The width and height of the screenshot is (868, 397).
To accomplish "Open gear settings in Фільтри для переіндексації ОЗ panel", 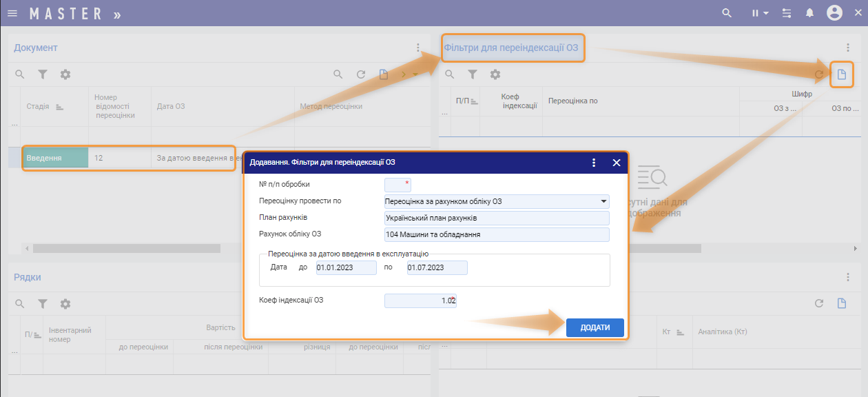I will pyautogui.click(x=495, y=74).
